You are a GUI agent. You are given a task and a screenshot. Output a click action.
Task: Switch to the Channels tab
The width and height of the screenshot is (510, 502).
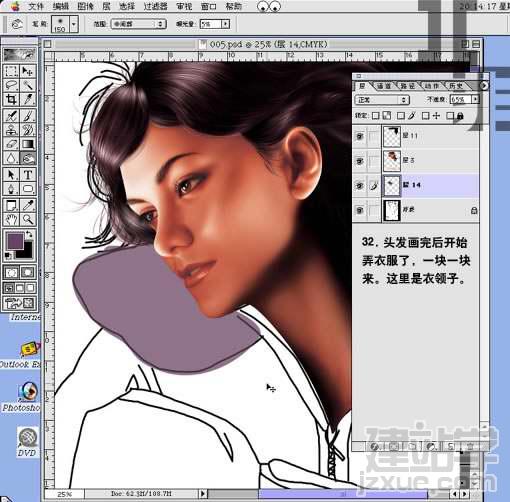pos(384,86)
